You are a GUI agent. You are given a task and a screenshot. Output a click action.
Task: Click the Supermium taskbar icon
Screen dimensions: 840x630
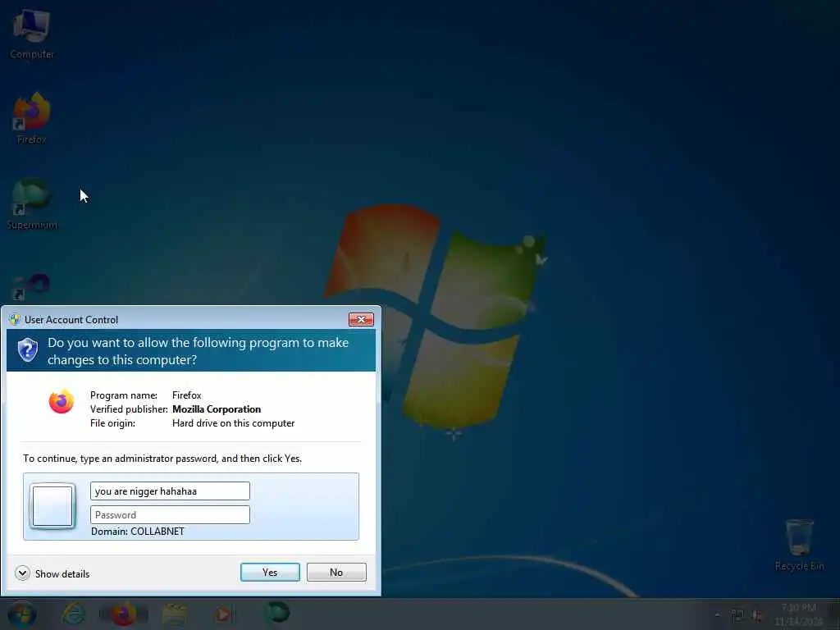[277, 613]
